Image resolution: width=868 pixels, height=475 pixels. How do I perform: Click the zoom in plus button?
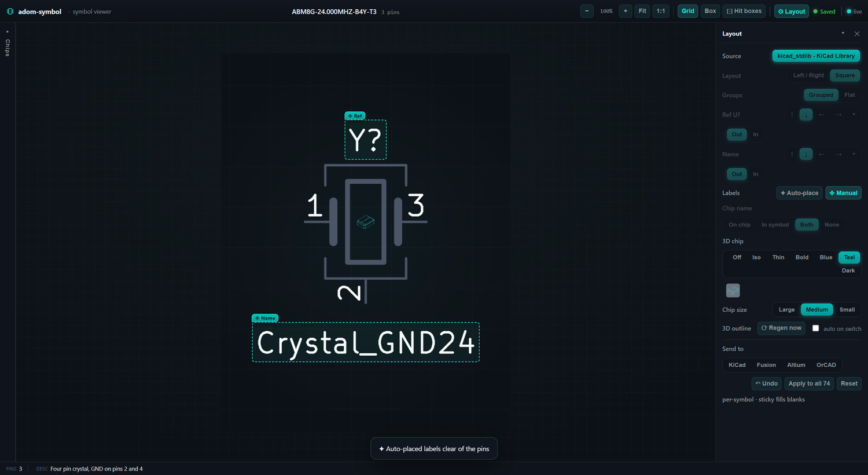[626, 11]
